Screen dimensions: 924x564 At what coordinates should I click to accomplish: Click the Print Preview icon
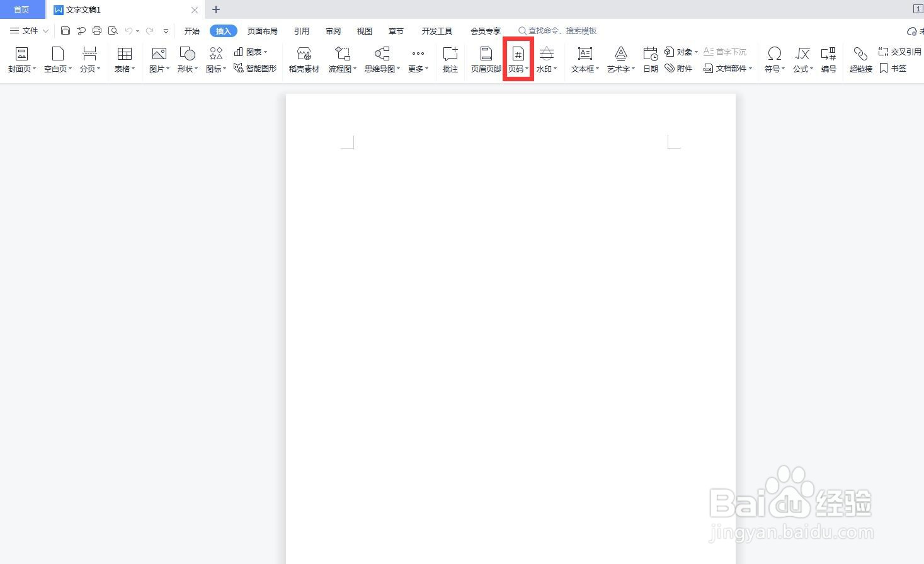point(113,30)
